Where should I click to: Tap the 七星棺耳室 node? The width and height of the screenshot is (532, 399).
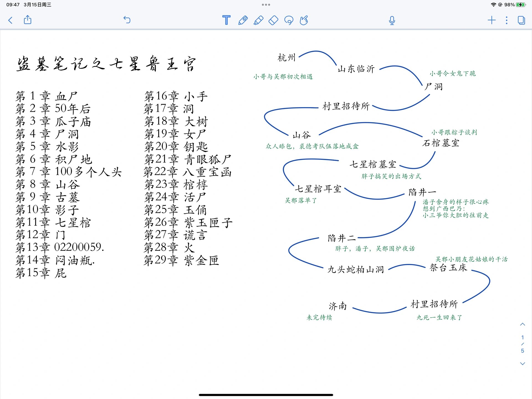point(318,189)
